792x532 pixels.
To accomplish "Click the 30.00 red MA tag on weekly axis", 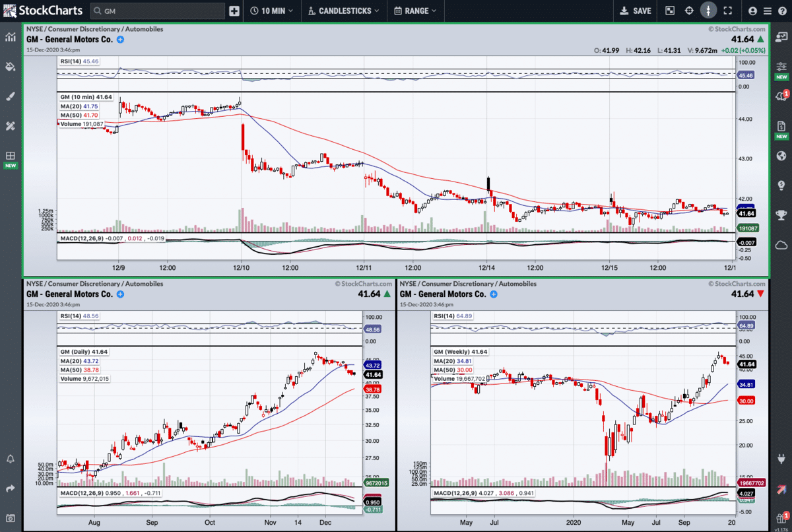I will point(747,401).
